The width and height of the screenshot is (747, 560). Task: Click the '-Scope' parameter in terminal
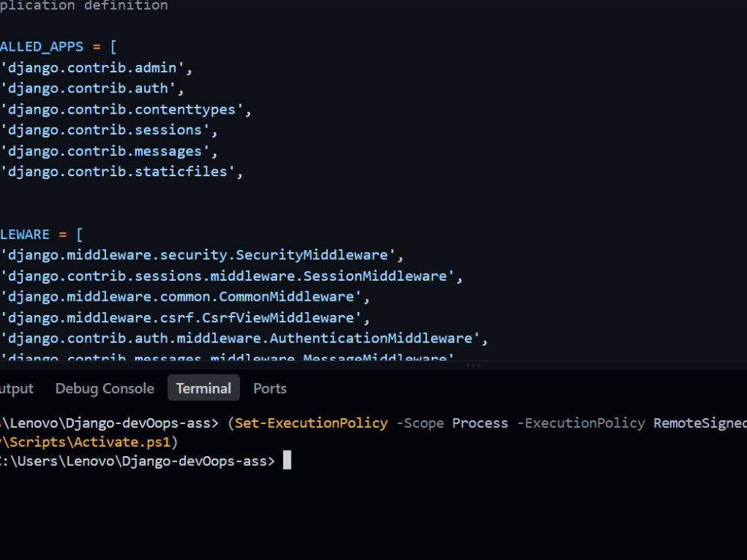pyautogui.click(x=420, y=423)
